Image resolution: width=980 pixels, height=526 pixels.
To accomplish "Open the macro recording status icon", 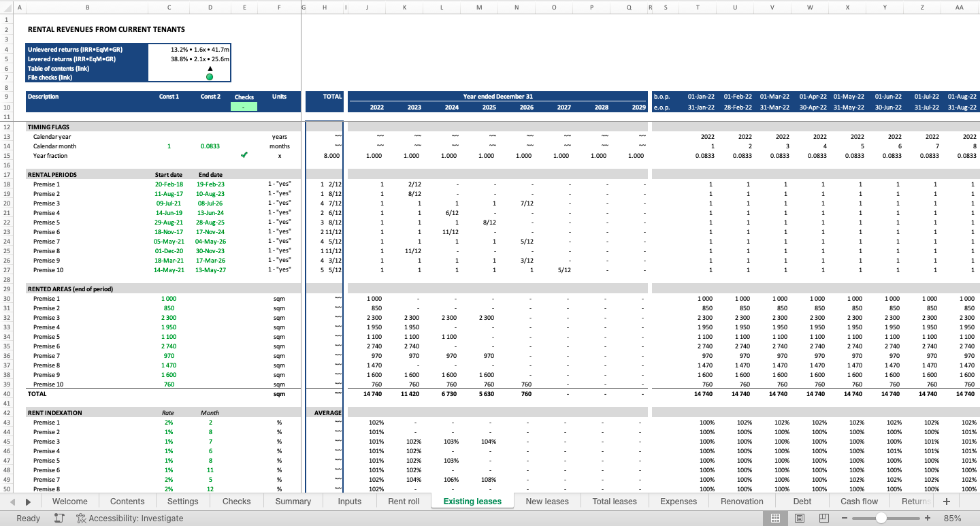I will pyautogui.click(x=59, y=518).
